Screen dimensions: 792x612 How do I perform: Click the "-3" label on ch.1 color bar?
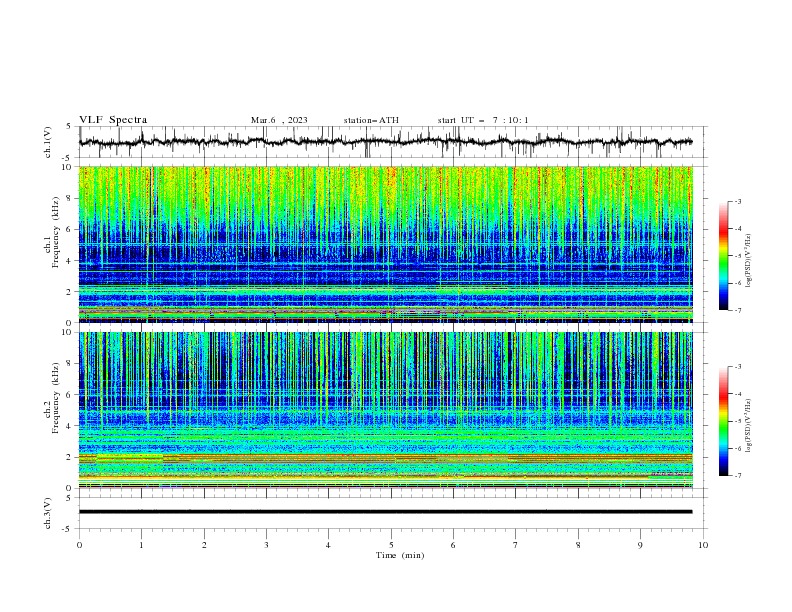pos(738,201)
